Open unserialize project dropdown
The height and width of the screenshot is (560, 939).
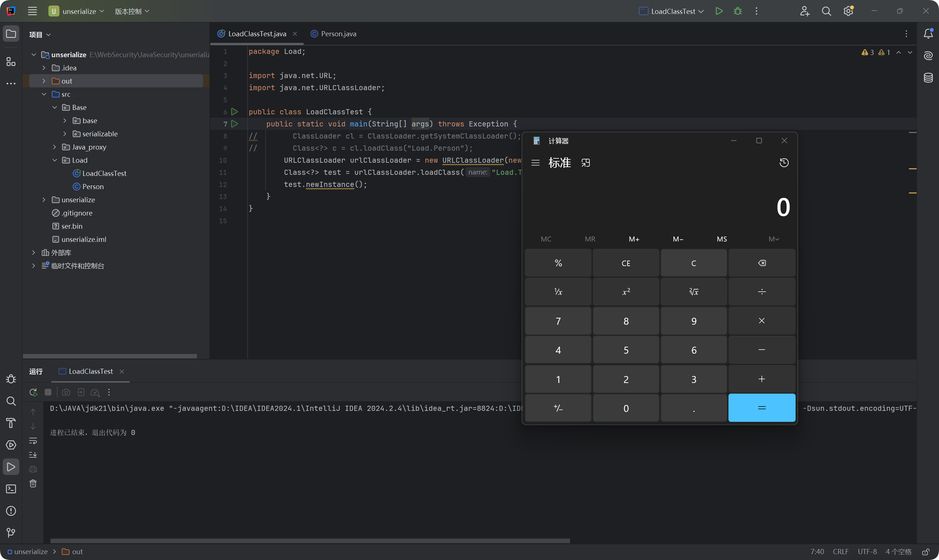76,11
